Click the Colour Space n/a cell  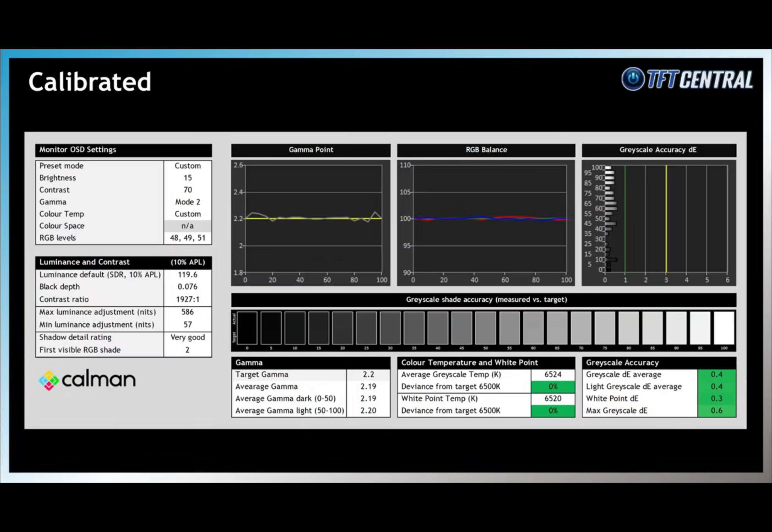point(188,226)
